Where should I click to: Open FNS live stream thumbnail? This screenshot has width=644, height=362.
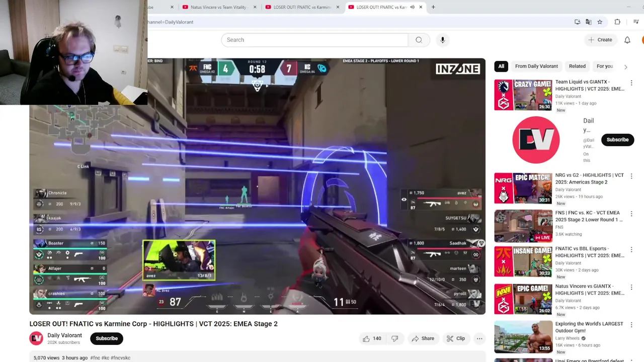click(x=523, y=226)
